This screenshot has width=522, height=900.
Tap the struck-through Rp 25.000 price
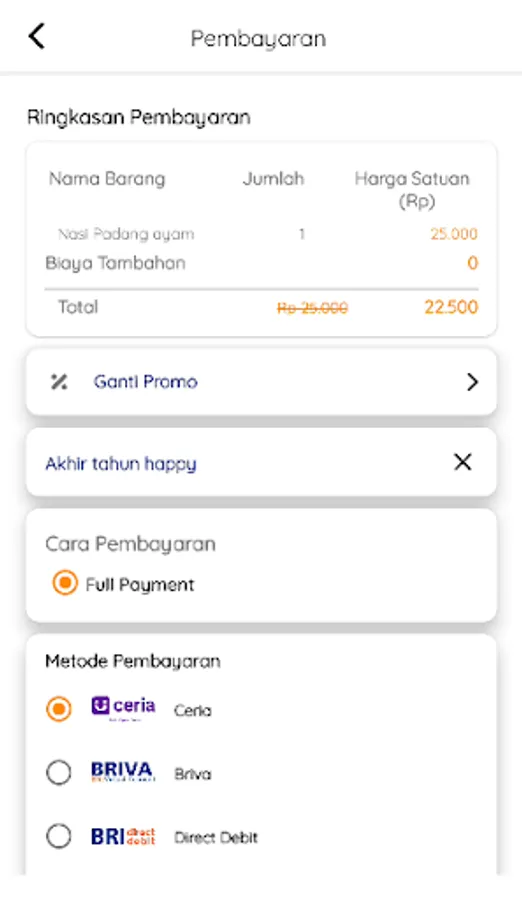[x=312, y=309]
